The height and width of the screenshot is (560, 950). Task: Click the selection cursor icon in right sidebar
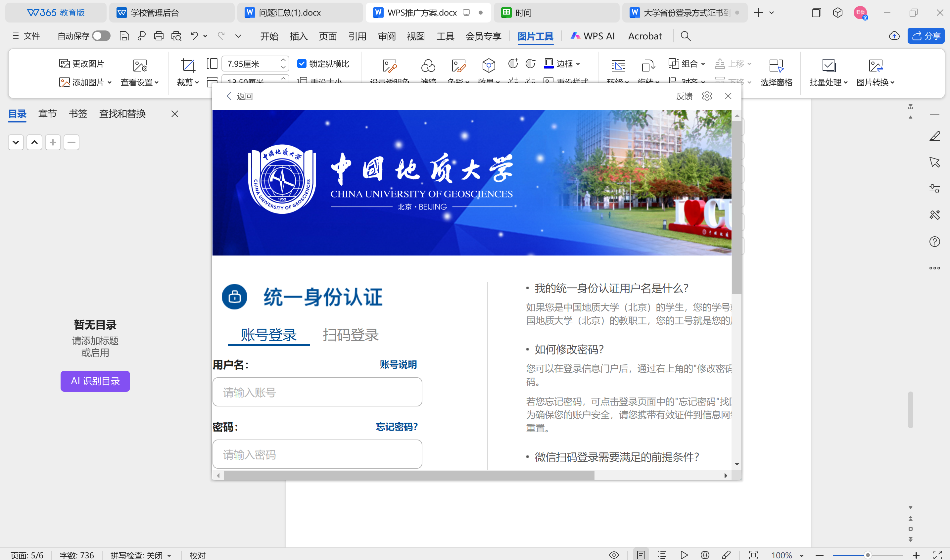click(934, 162)
